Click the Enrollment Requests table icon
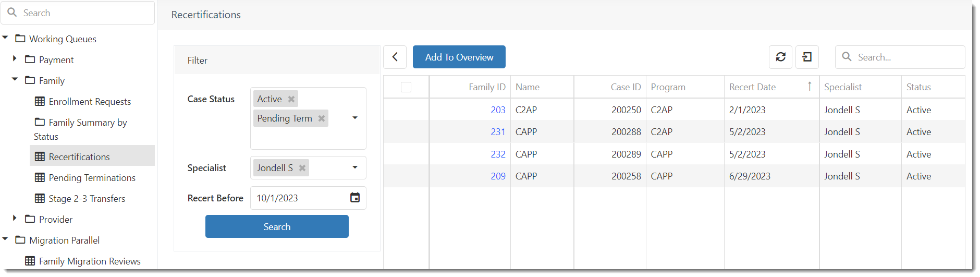Image resolution: width=980 pixels, height=277 pixels. point(40,101)
